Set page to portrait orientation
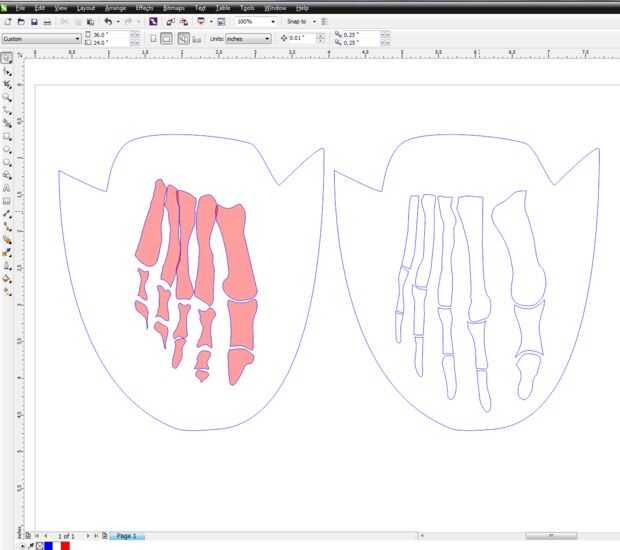This screenshot has width=620, height=550. [x=153, y=39]
